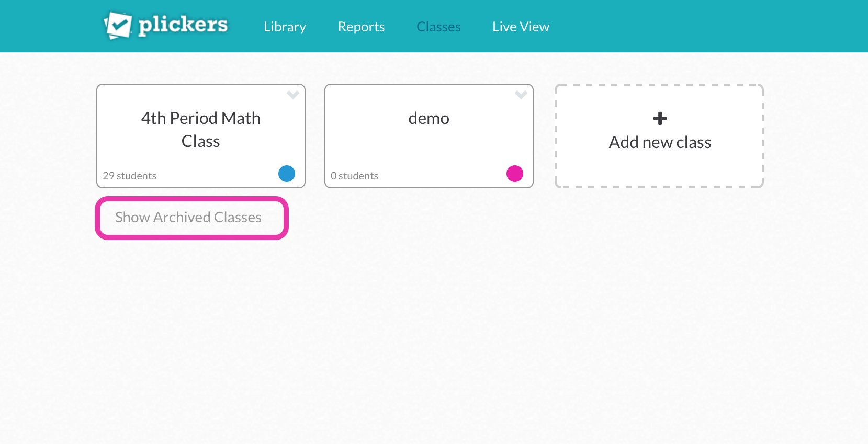Click the dashed border of Add new class card
This screenshot has width=868, height=444.
[x=659, y=85]
